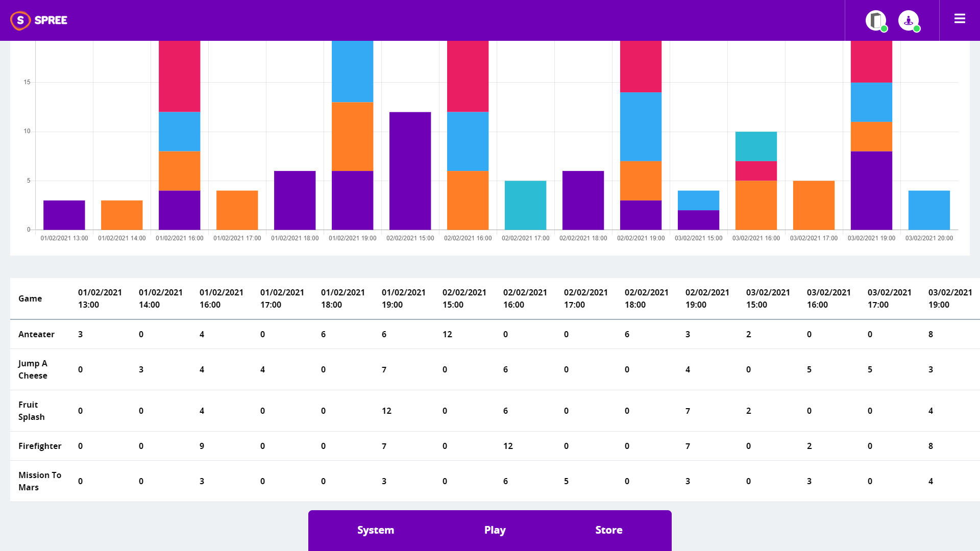Open the hamburger menu
The width and height of the screenshot is (980, 551).
(x=960, y=19)
